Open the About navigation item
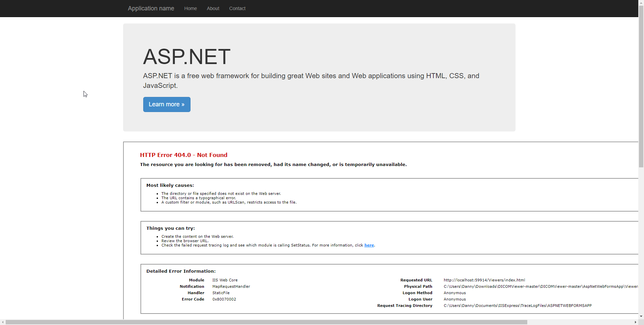Screen dimensions: 644x325 pos(213,8)
